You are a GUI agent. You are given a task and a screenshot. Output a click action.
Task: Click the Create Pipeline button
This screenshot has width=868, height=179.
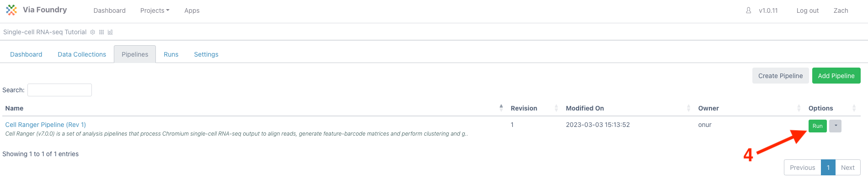click(x=780, y=76)
